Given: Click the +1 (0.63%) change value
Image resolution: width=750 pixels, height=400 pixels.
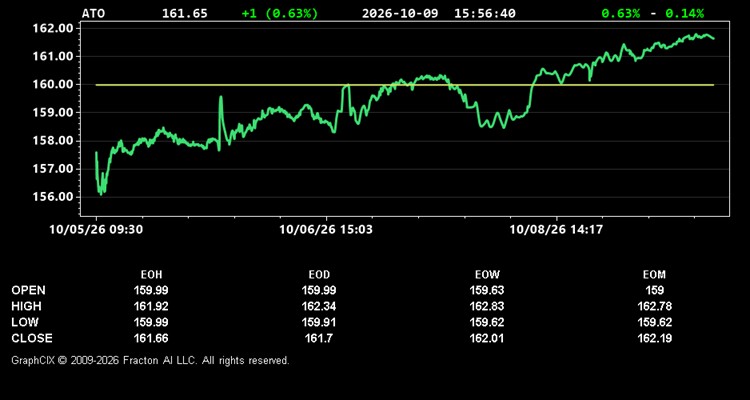Looking at the screenshot, I should (x=280, y=13).
